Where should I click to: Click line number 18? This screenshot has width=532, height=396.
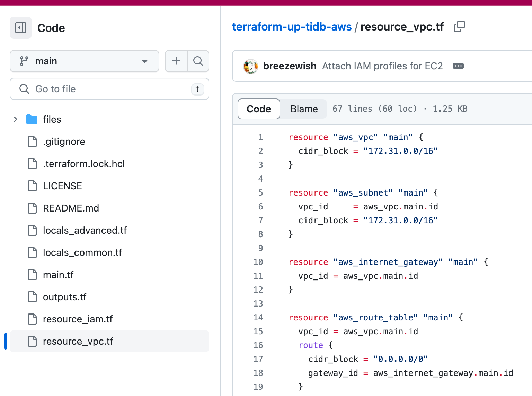point(258,373)
